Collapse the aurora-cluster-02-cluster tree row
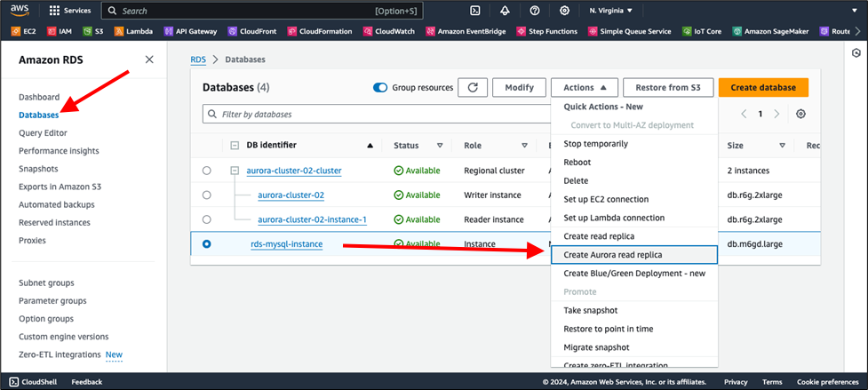The height and width of the screenshot is (390, 868). [235, 171]
